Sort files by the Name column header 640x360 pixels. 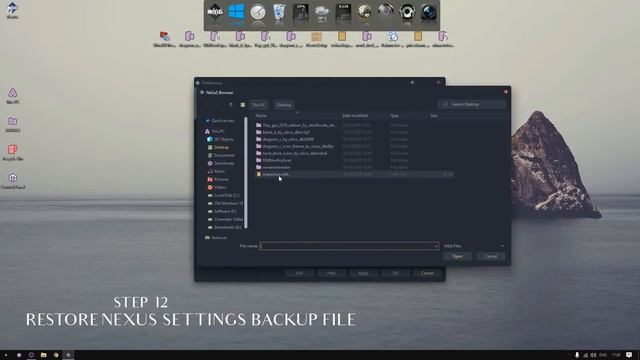click(x=261, y=116)
